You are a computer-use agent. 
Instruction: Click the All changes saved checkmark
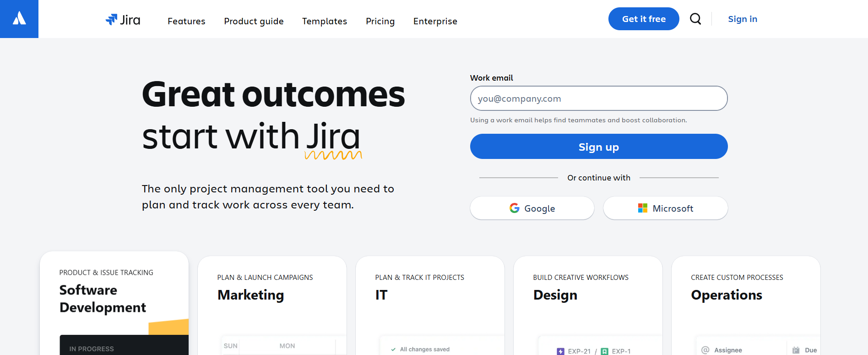[393, 350]
